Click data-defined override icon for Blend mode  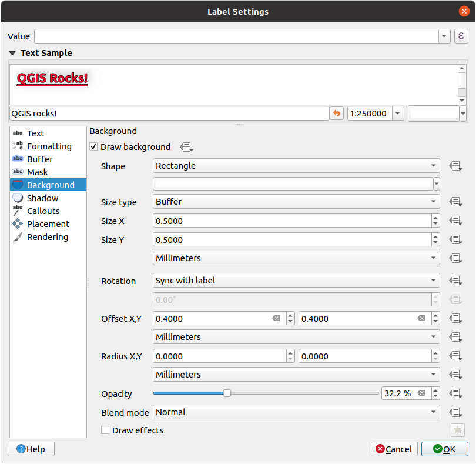point(455,413)
